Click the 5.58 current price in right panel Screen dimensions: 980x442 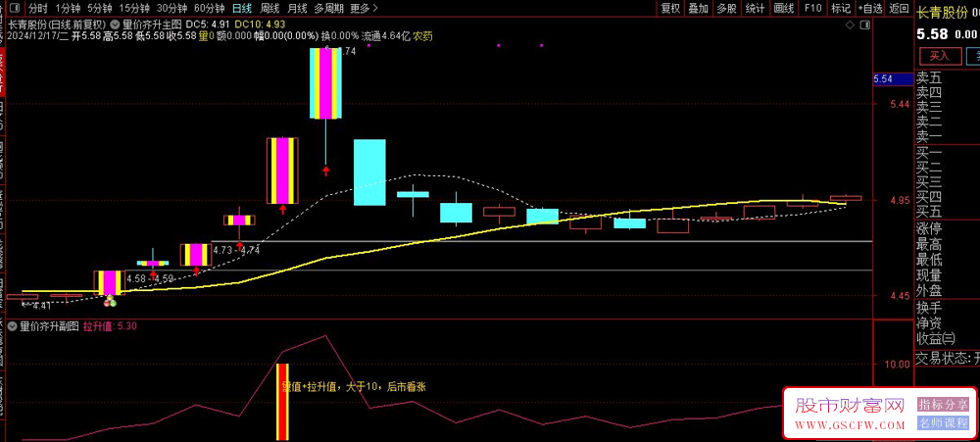coord(933,34)
